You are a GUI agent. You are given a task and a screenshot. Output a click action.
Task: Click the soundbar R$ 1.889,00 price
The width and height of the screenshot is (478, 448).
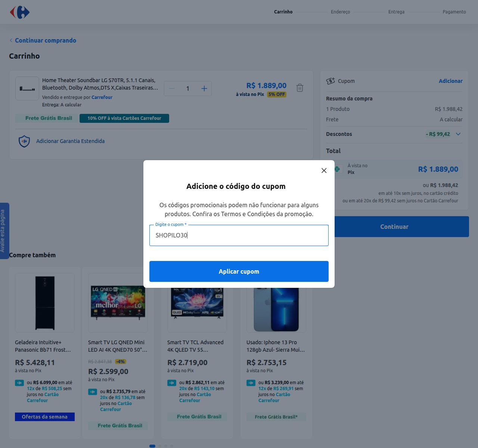[266, 85]
